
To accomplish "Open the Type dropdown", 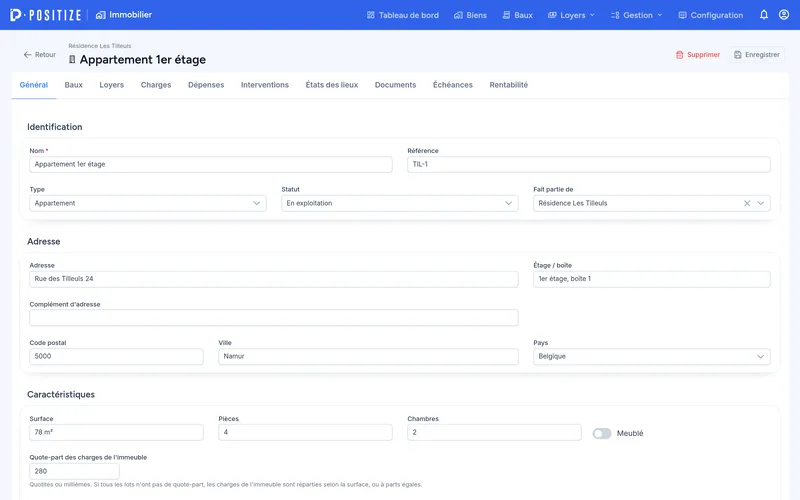I will (x=148, y=203).
